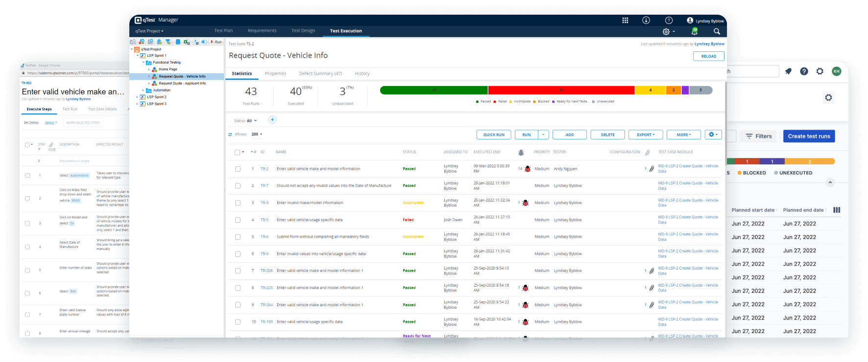
Task: Check the box for row TR-5
Action: click(238, 220)
